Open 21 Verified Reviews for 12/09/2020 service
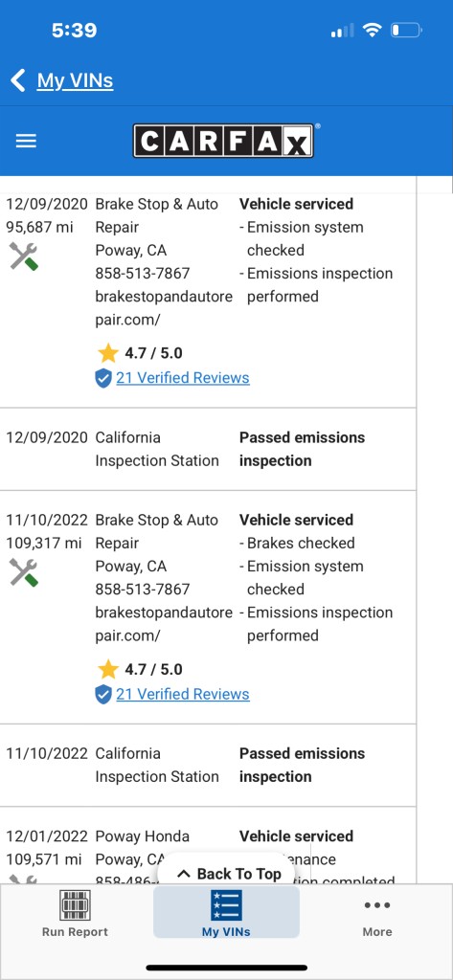Viewport: 453px width, 980px height. [183, 377]
